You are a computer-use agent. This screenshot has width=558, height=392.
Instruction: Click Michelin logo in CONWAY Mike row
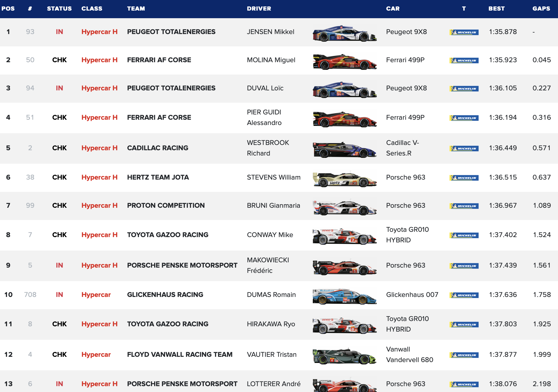click(x=464, y=235)
